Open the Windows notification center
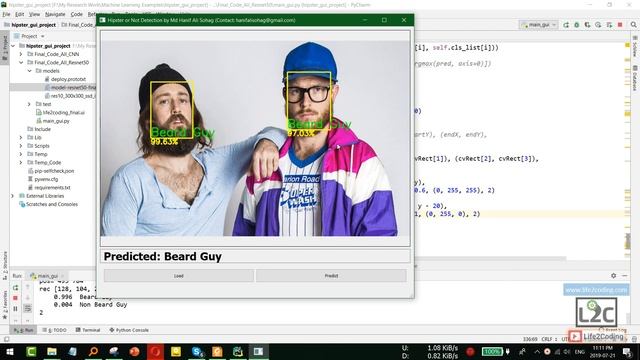Viewport: 640px width, 360px height. [627, 351]
